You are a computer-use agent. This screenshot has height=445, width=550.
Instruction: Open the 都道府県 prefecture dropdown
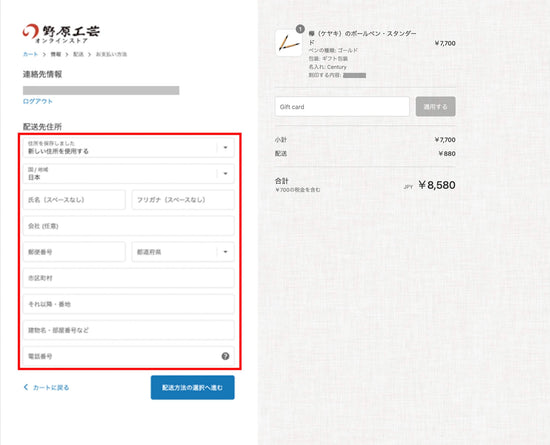tap(183, 252)
